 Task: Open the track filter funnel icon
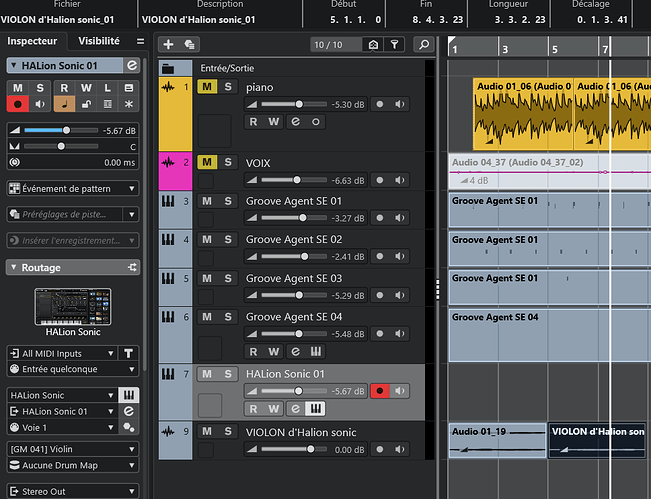pyautogui.click(x=396, y=45)
